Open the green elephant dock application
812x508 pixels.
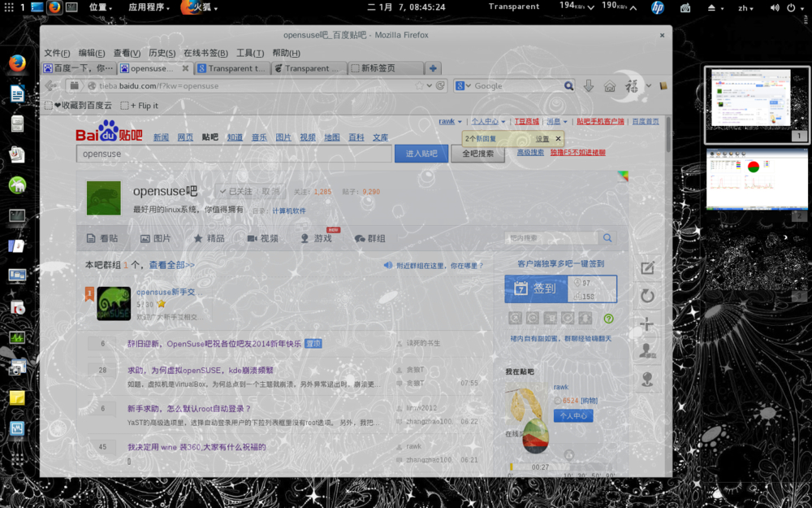pos(17,185)
